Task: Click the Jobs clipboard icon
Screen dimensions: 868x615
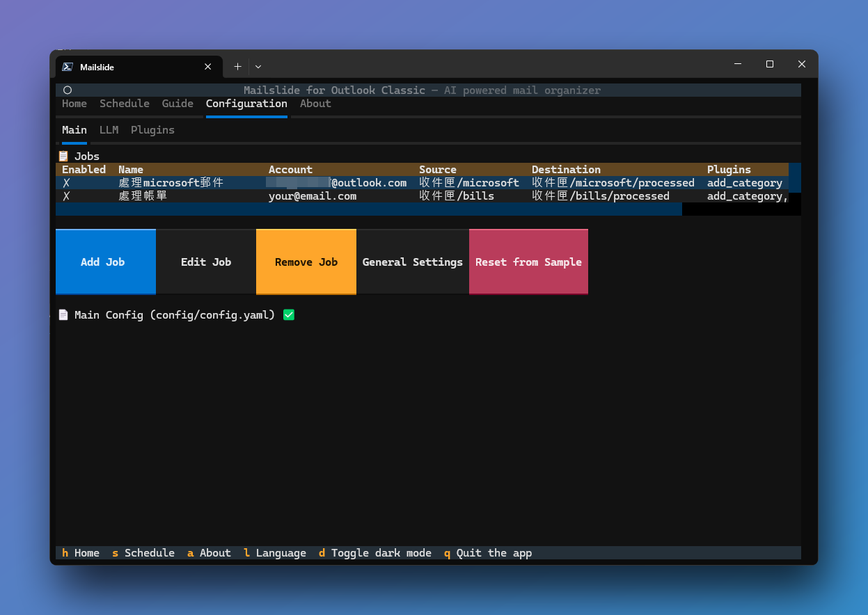Action: tap(63, 157)
